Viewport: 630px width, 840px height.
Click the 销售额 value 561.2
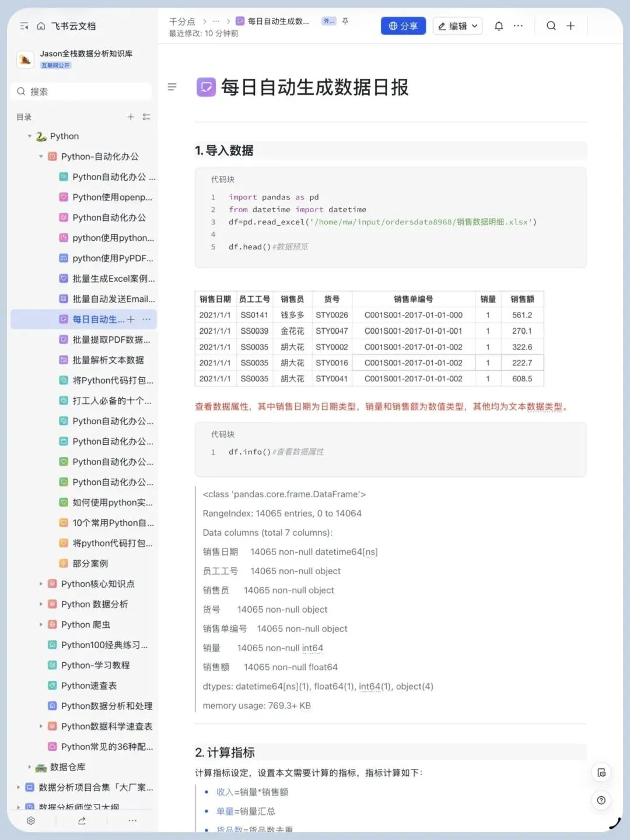tap(522, 315)
